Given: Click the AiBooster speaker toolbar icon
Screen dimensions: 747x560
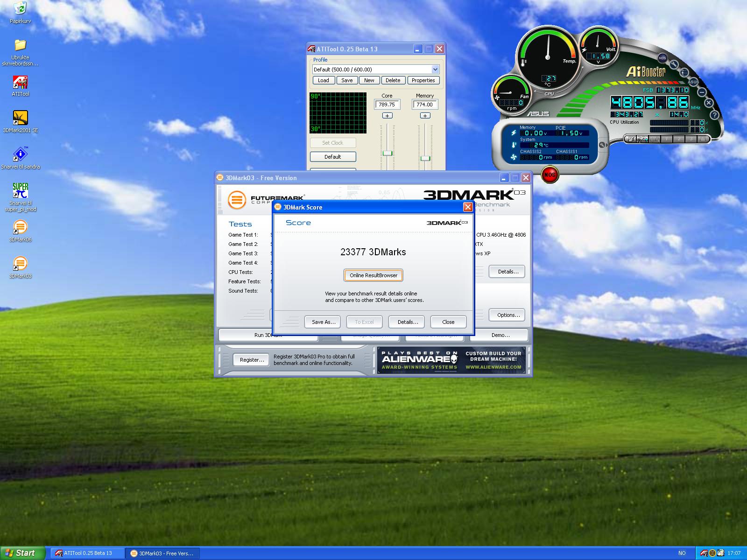Looking at the screenshot, I should click(x=655, y=139).
